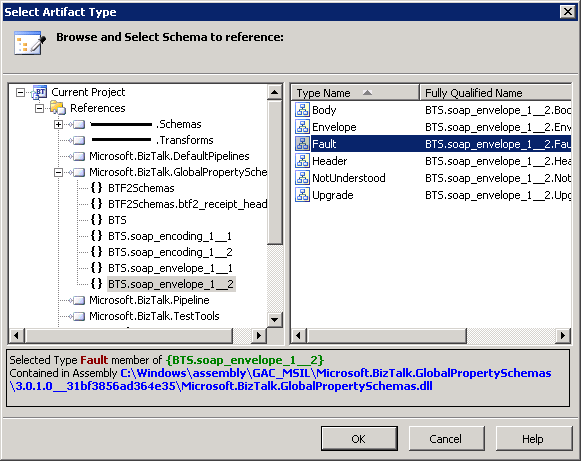The height and width of the screenshot is (461, 581).
Task: Select Microsoft.BizTalk.DefaultPipelines in the tree
Action: tap(169, 156)
